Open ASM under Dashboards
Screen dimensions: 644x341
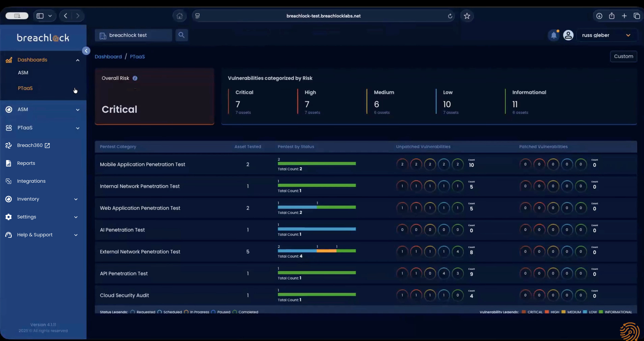point(23,73)
